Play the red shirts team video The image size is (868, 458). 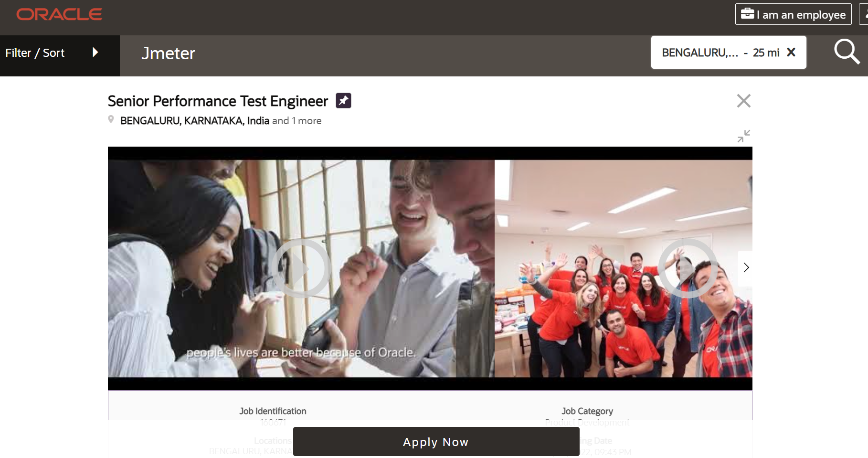tap(688, 268)
